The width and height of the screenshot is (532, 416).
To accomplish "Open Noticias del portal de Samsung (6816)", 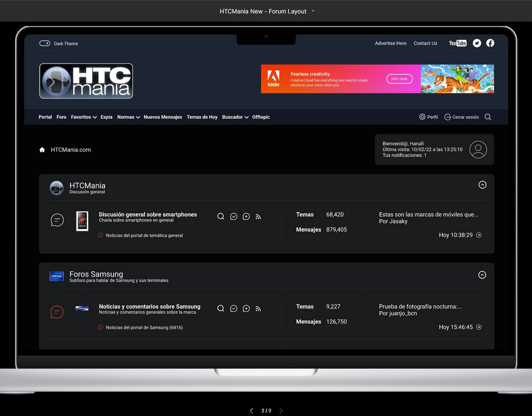I will click(x=144, y=328).
